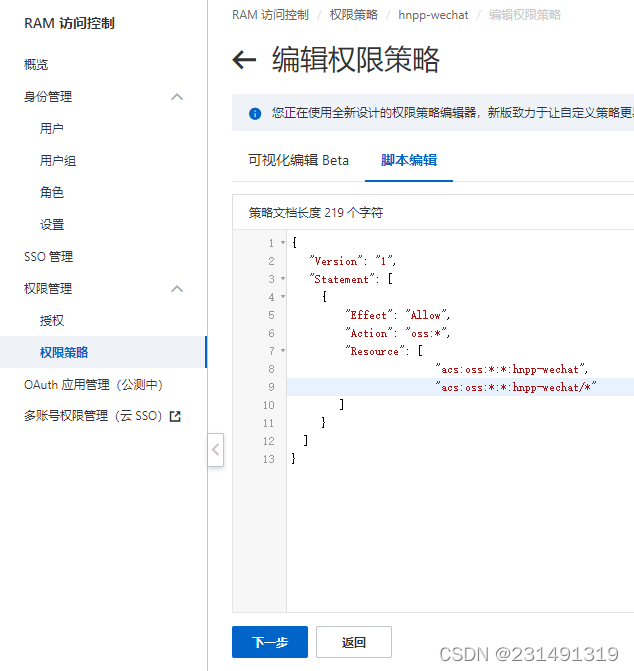This screenshot has width=634, height=671.
Task: Open external link icon next to 多账号权限管理
Action: pos(175,416)
